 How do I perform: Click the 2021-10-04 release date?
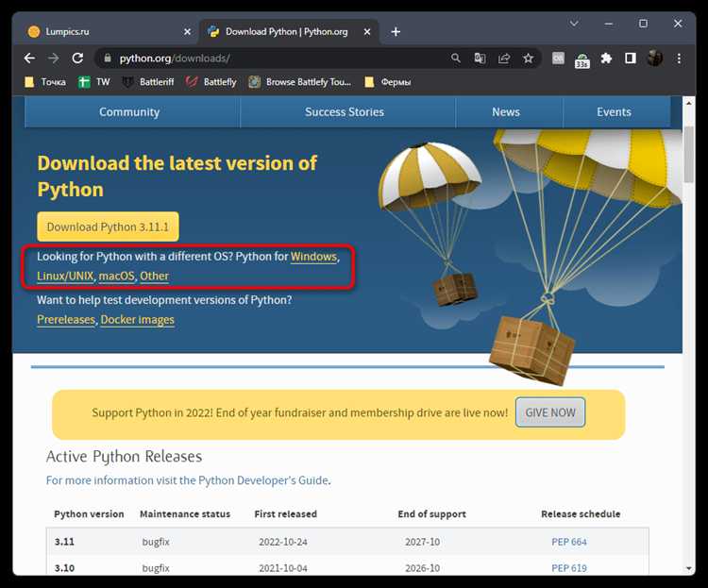click(283, 567)
